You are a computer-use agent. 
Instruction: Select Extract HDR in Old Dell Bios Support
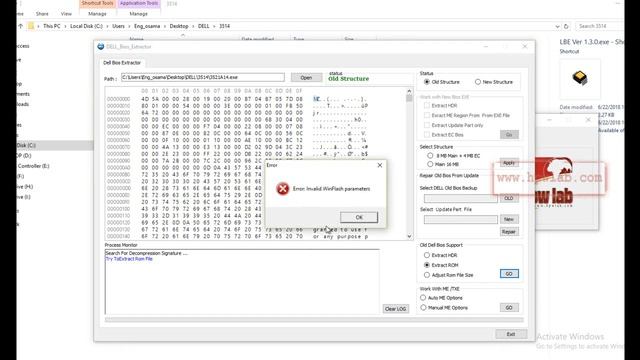coord(427,255)
